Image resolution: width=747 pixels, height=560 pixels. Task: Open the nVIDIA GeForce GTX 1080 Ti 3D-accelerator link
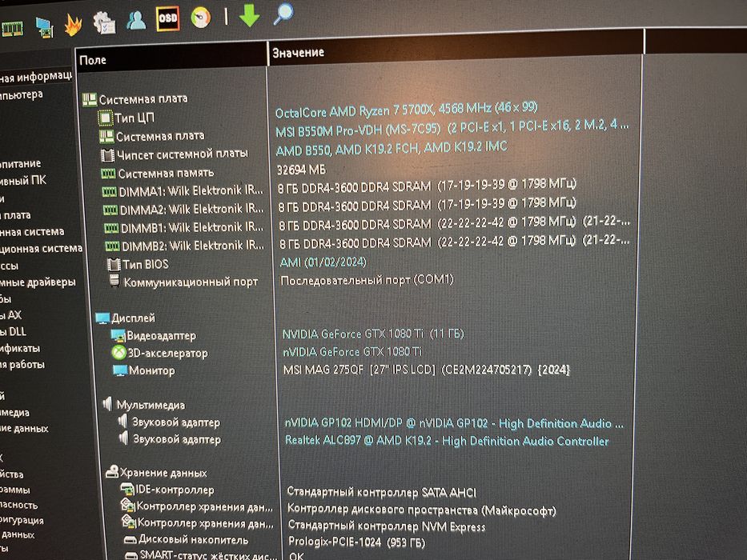tap(352, 351)
